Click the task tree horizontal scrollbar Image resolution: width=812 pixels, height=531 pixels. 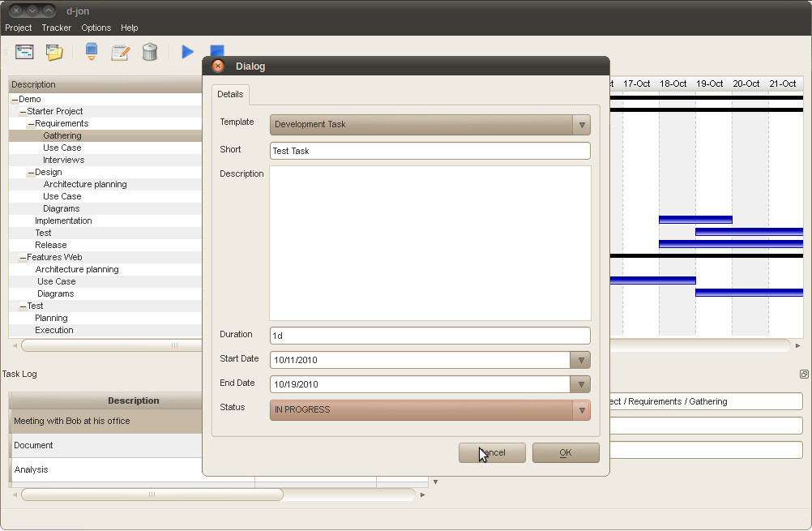pyautogui.click(x=111, y=345)
